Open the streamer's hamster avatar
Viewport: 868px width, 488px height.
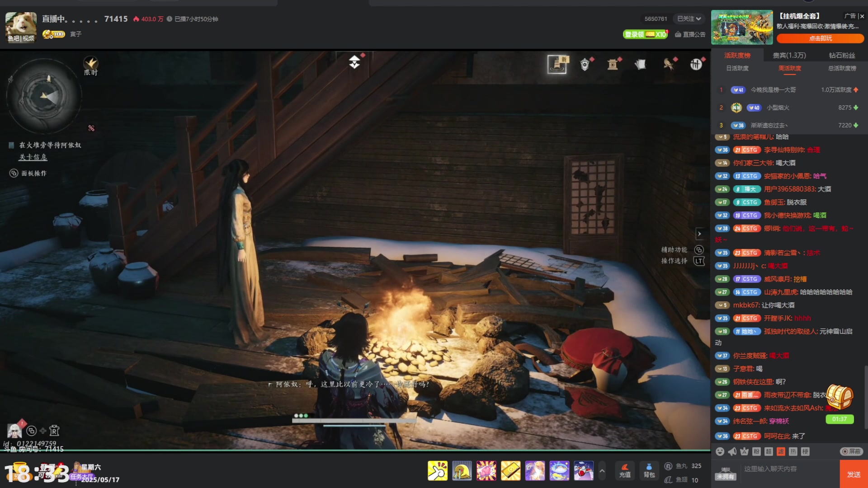tap(21, 27)
